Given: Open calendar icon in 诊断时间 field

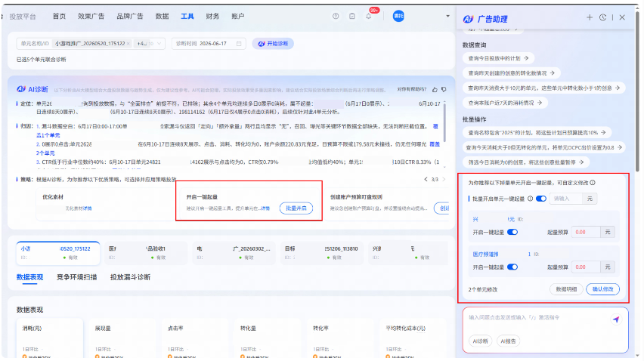Looking at the screenshot, I should (x=239, y=44).
